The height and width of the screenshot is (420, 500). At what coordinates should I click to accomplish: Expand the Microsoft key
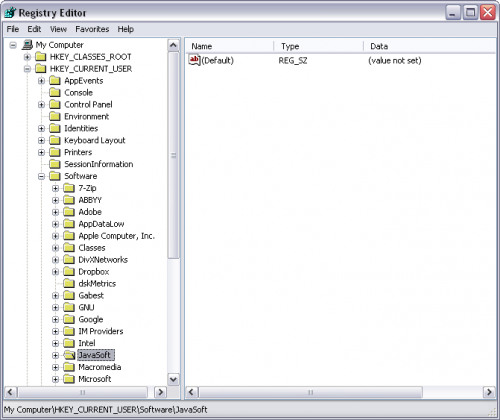pyautogui.click(x=56, y=379)
